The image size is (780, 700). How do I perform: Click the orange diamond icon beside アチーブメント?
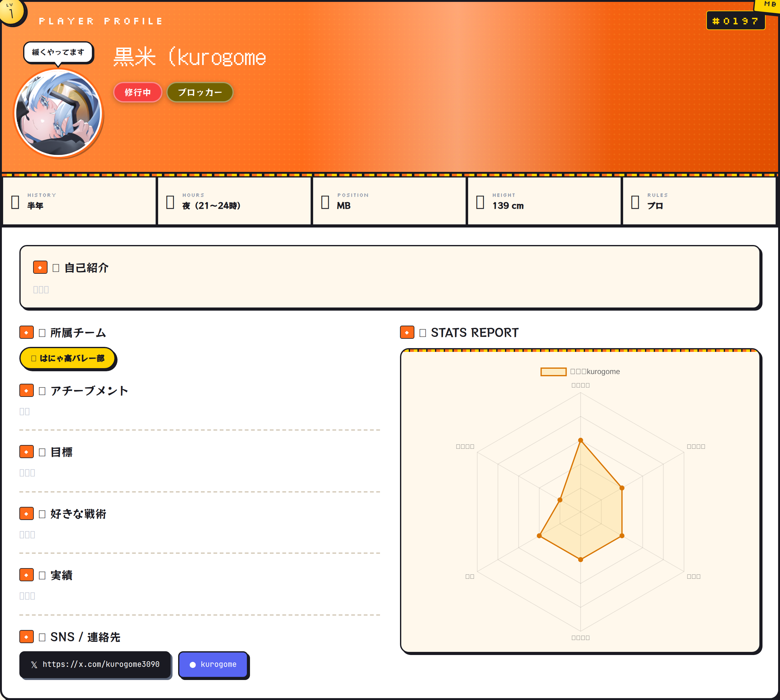click(x=27, y=390)
